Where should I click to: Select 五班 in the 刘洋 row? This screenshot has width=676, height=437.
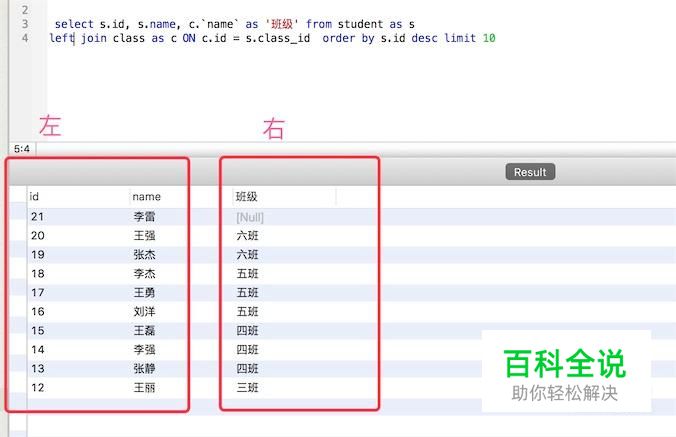[247, 312]
